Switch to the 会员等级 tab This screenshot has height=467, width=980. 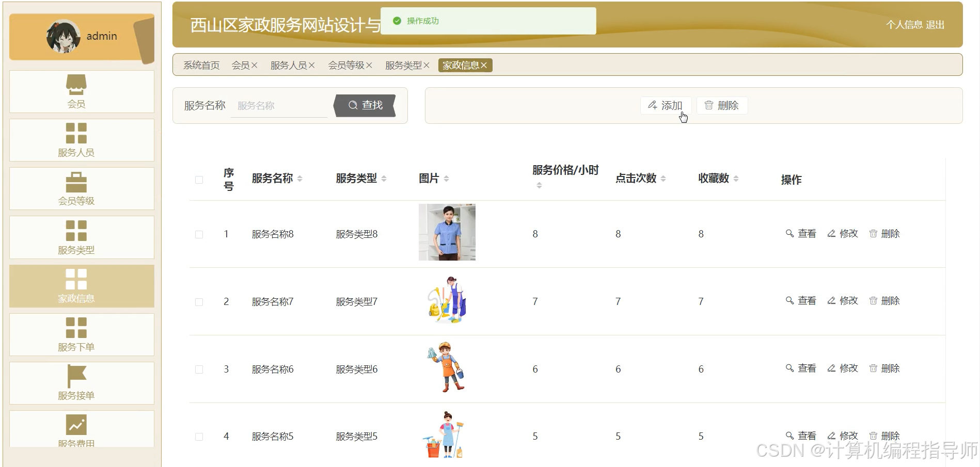[x=346, y=66]
